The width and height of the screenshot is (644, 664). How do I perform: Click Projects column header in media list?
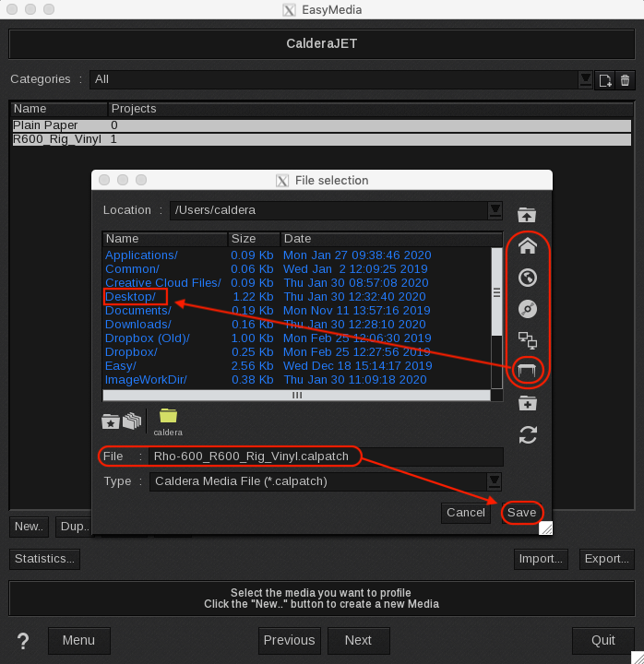(x=370, y=109)
